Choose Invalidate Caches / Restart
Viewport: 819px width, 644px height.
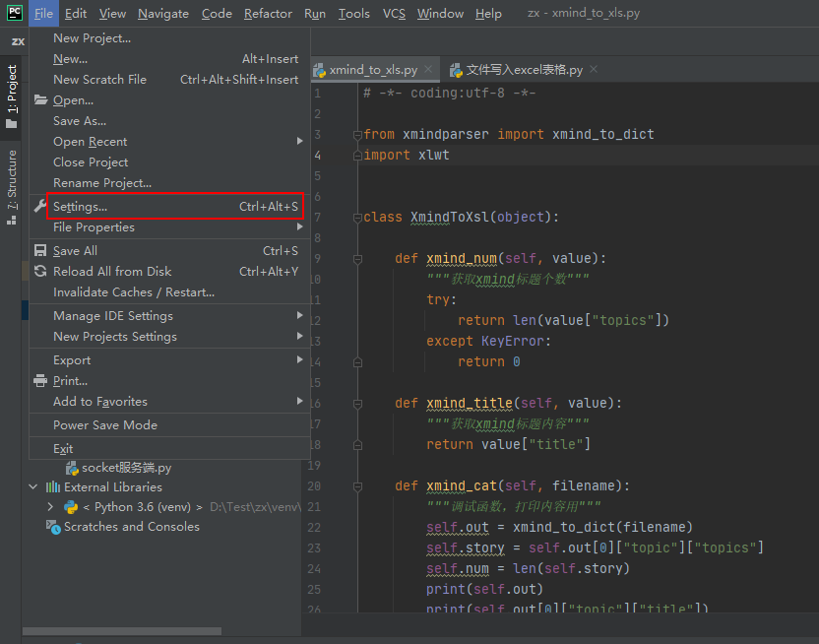click(x=133, y=291)
